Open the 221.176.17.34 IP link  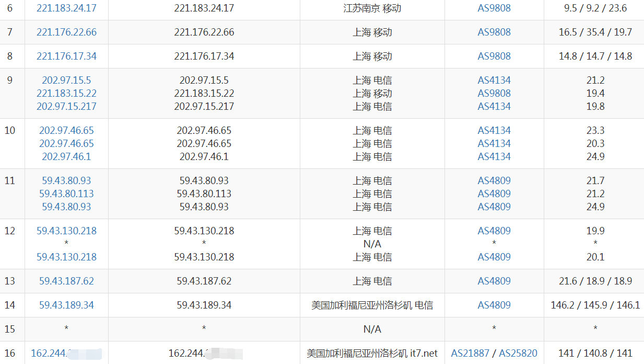66,56
